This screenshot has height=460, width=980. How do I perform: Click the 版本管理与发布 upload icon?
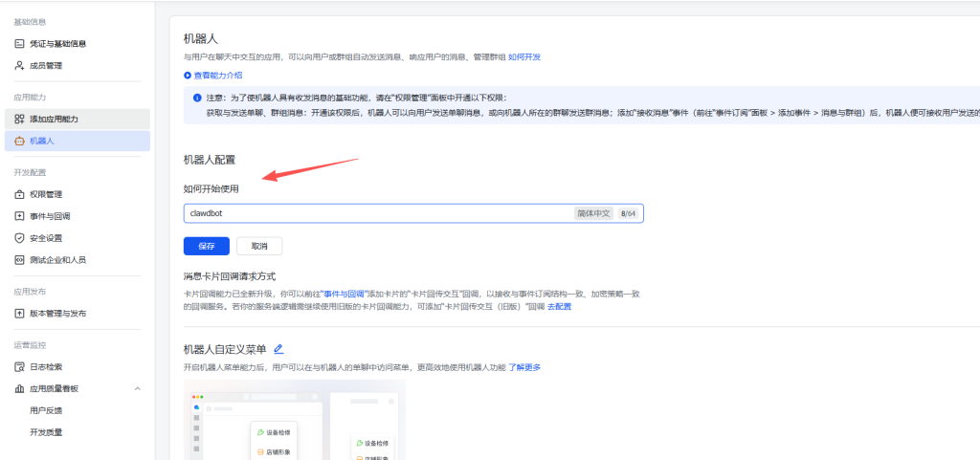point(19,314)
